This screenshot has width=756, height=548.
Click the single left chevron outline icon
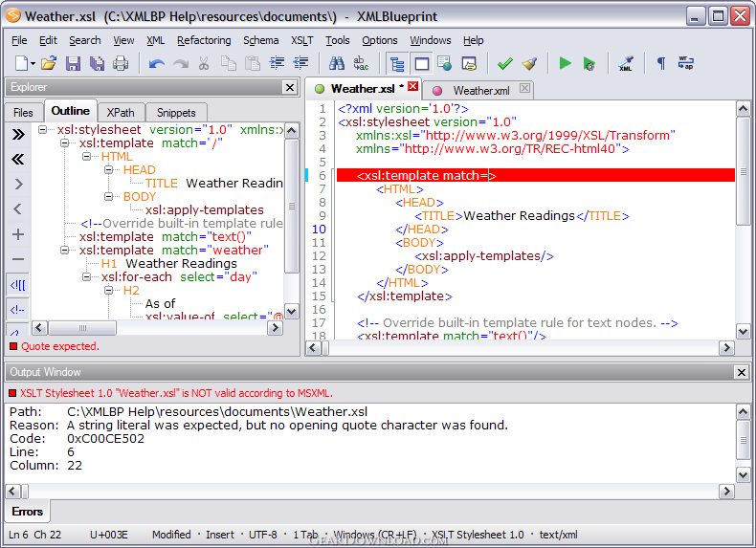[x=18, y=209]
